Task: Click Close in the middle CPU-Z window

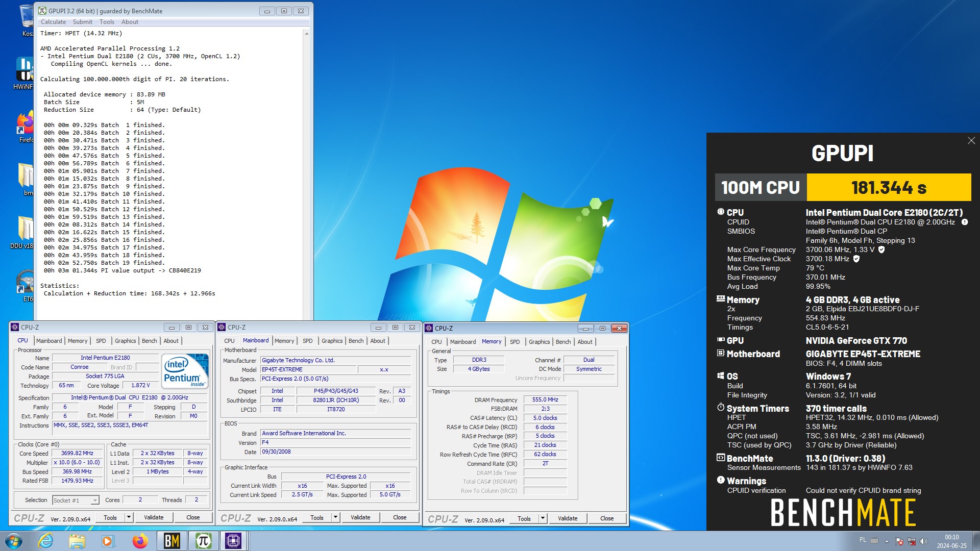Action: pos(400,517)
